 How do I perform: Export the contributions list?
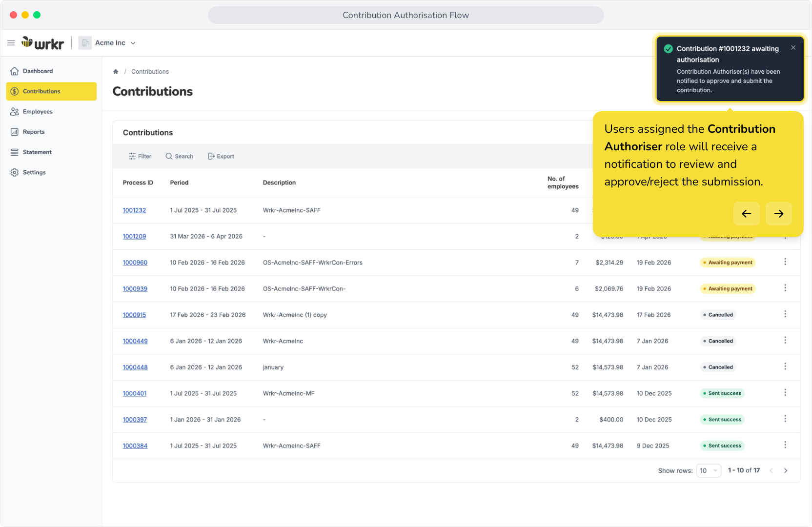221,156
